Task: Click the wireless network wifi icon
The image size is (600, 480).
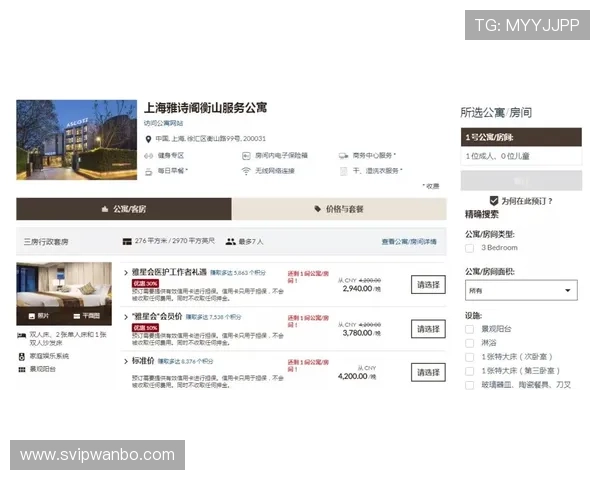Action: 246,171
